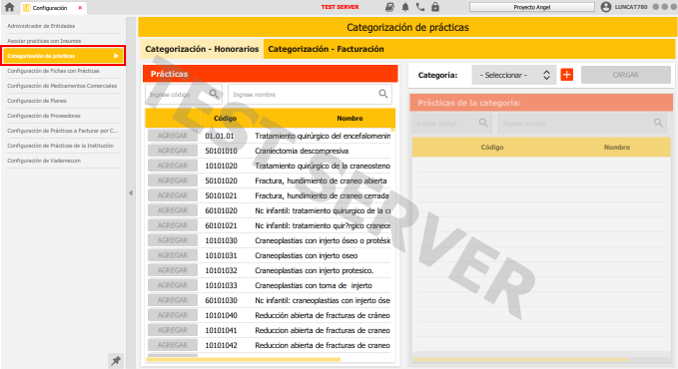Click category practices name search field
The image size is (678, 369).
pyautogui.click(x=582, y=123)
